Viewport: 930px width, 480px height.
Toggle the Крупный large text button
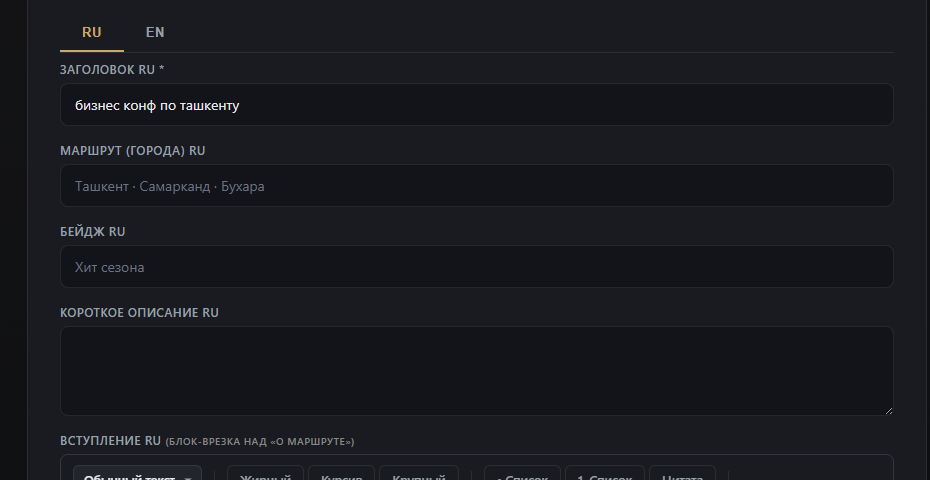419,474
